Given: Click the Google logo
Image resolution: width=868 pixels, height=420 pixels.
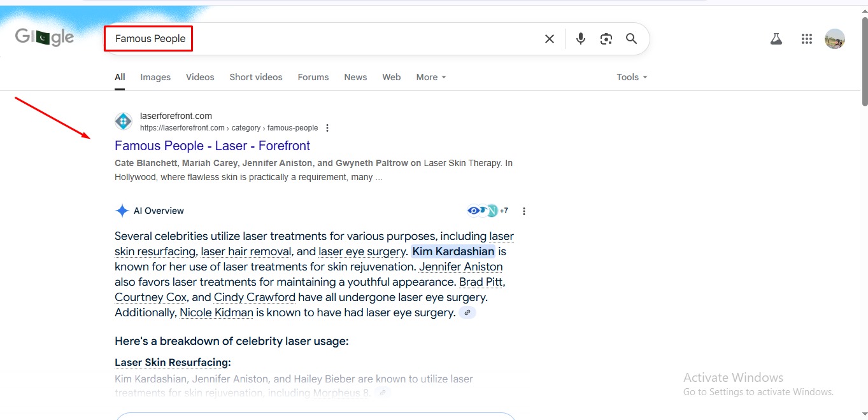Looking at the screenshot, I should [45, 38].
